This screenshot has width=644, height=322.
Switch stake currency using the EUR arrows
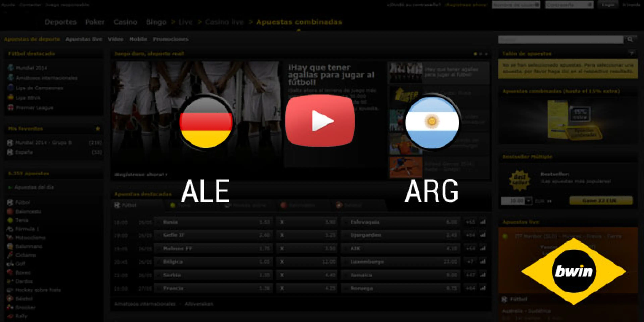pyautogui.click(x=549, y=201)
